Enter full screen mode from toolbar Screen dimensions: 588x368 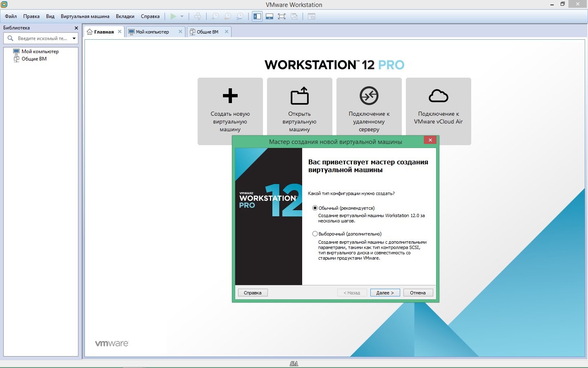coord(282,16)
